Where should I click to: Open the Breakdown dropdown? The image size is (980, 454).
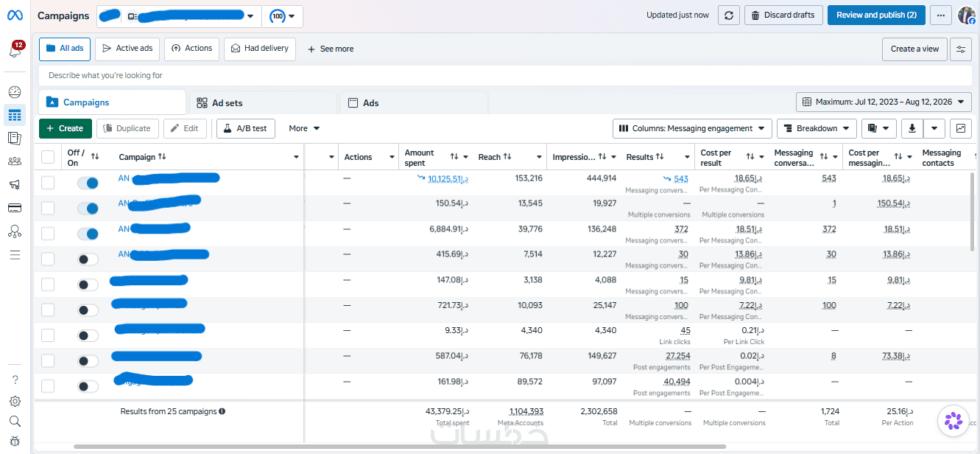817,128
